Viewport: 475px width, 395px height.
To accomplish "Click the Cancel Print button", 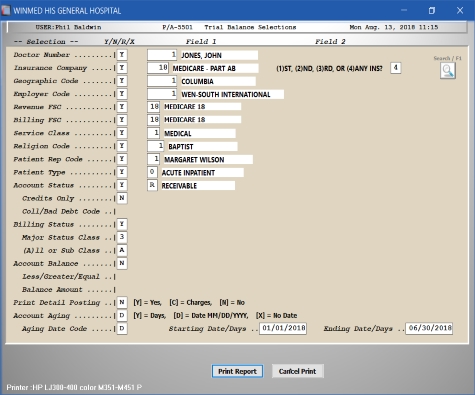I will click(x=297, y=371).
